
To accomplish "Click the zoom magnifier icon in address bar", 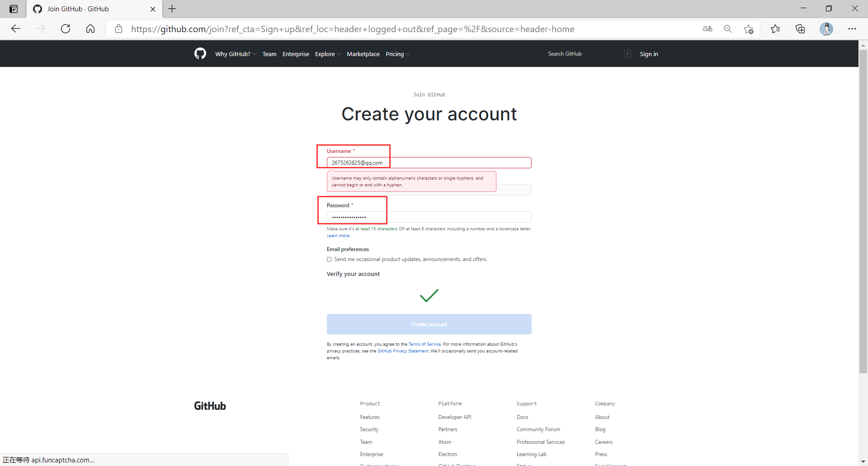I will coord(728,29).
